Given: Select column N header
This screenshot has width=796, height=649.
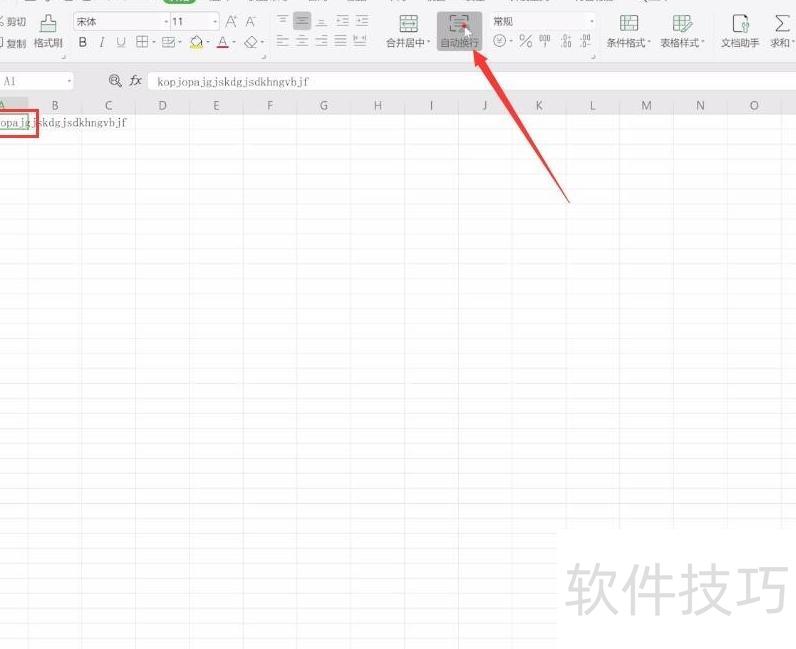Looking at the screenshot, I should click(x=701, y=106).
